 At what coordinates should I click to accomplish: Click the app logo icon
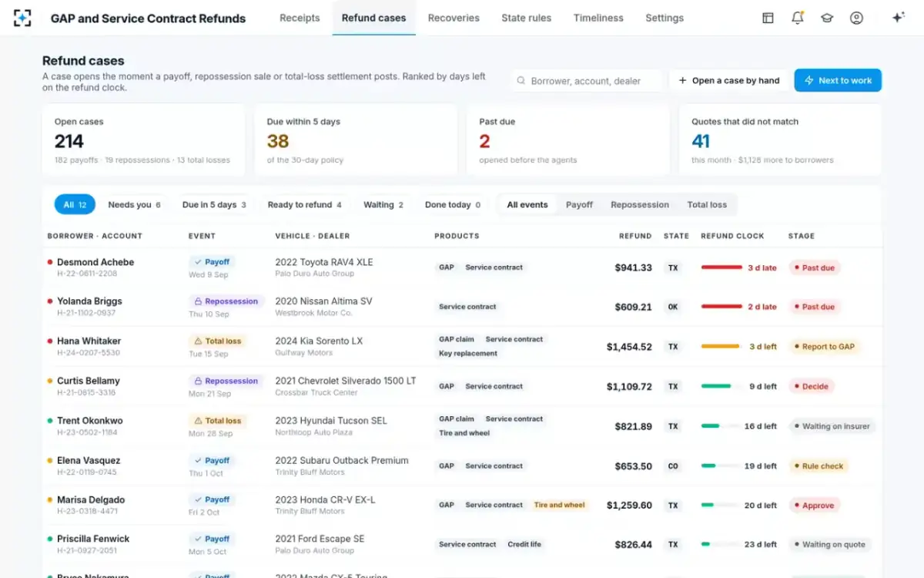pos(22,18)
